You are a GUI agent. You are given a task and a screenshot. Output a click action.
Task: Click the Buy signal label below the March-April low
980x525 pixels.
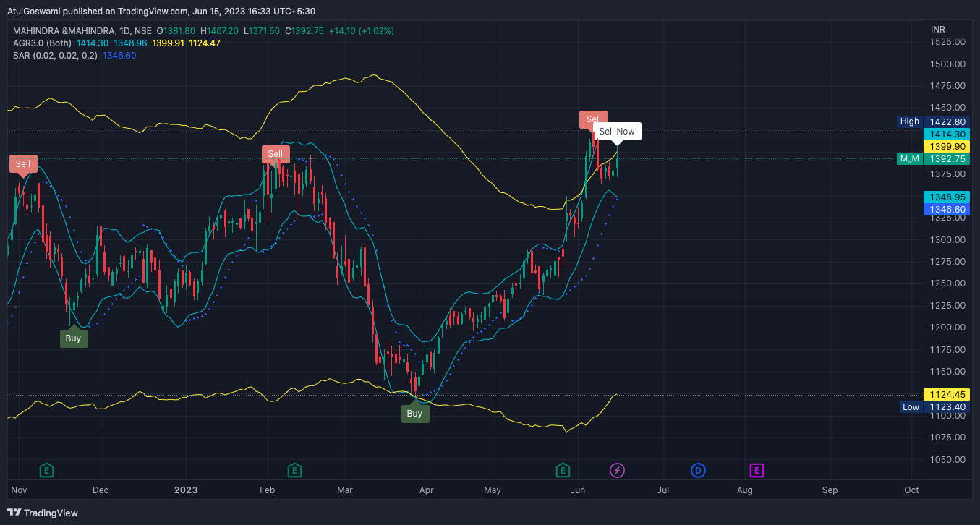414,414
